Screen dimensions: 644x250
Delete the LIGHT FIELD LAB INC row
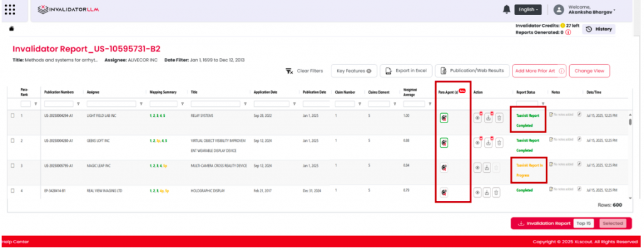pyautogui.click(x=499, y=118)
